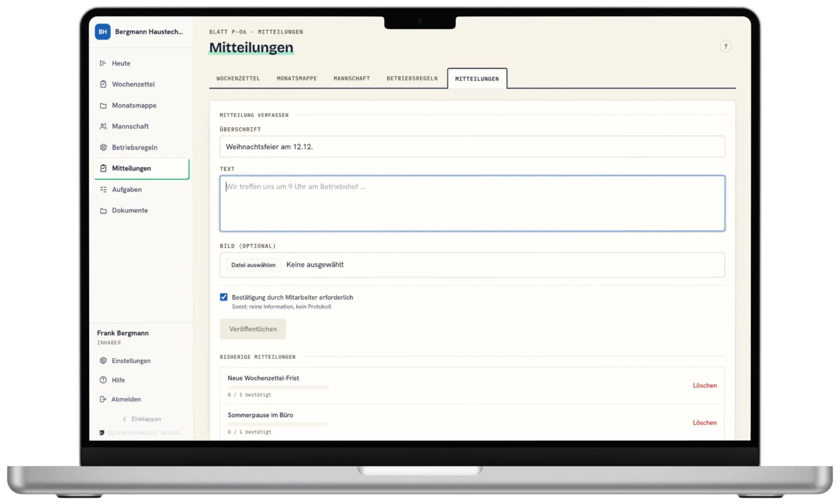Click into the Text message textarea
This screenshot has width=840, height=504.
click(x=472, y=203)
